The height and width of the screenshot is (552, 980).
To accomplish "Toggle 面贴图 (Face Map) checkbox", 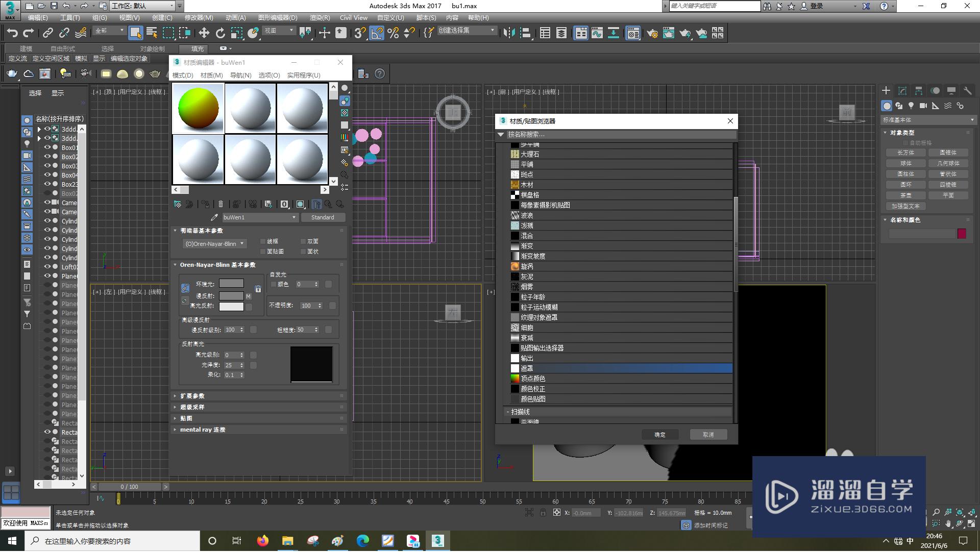I will tap(262, 252).
